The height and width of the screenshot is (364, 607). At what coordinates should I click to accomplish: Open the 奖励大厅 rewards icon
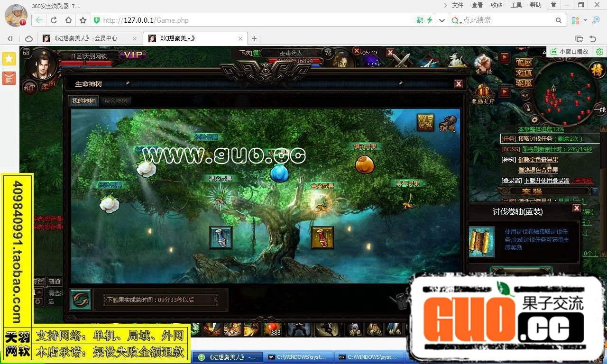click(483, 94)
